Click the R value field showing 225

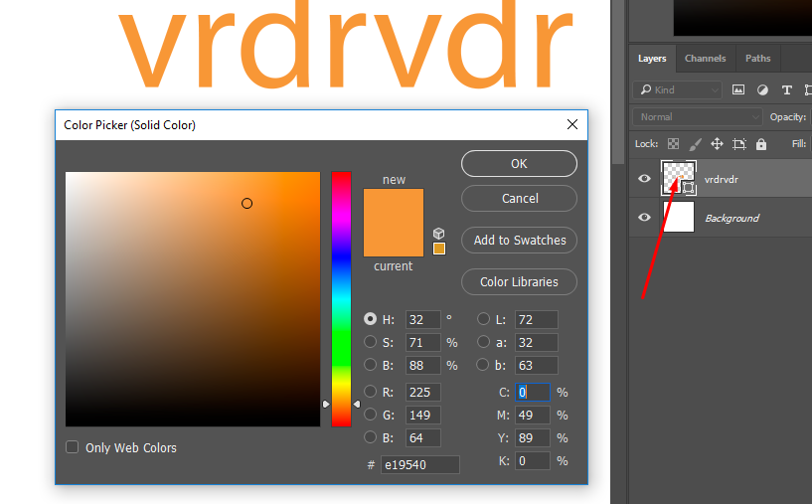422,392
